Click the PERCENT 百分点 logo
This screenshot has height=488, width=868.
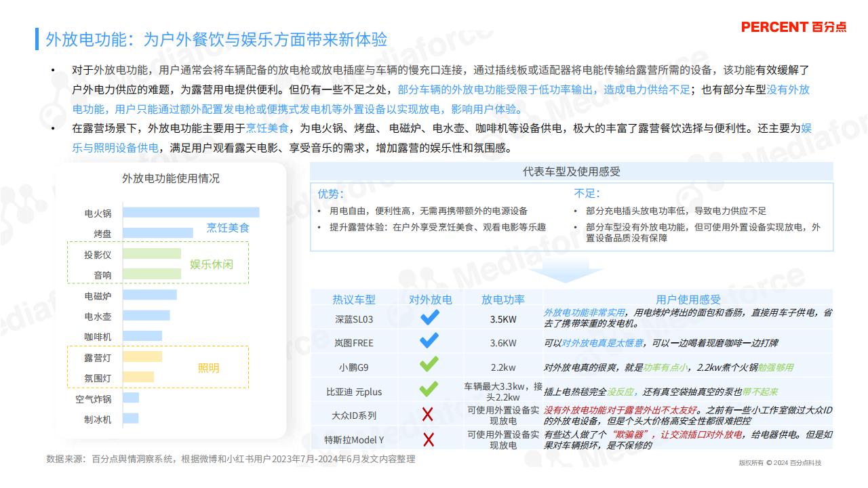coord(793,27)
